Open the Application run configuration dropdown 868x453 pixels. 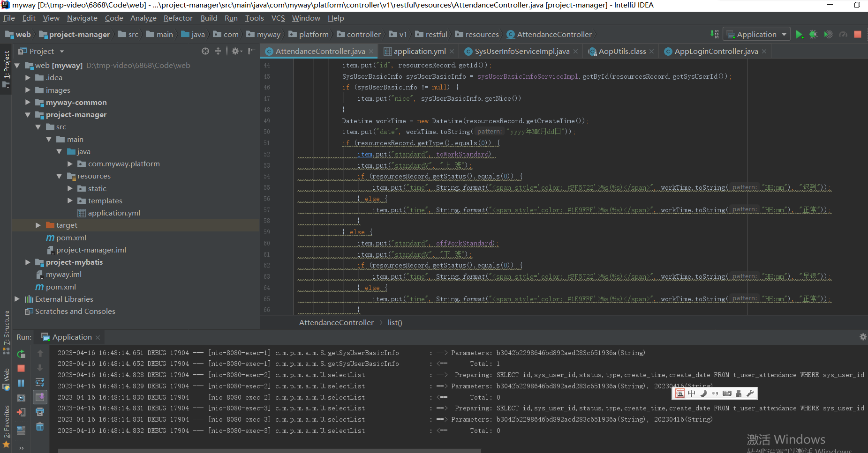[757, 34]
